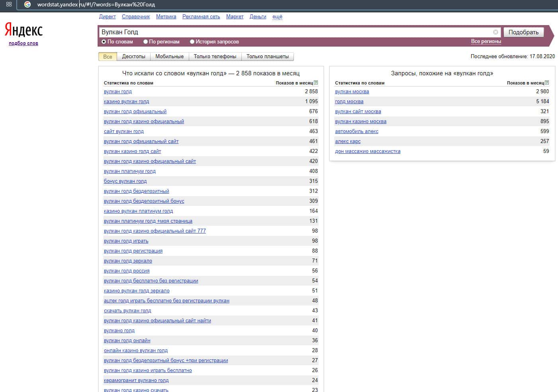Click the Google favicon in address bar

[x=27, y=4]
